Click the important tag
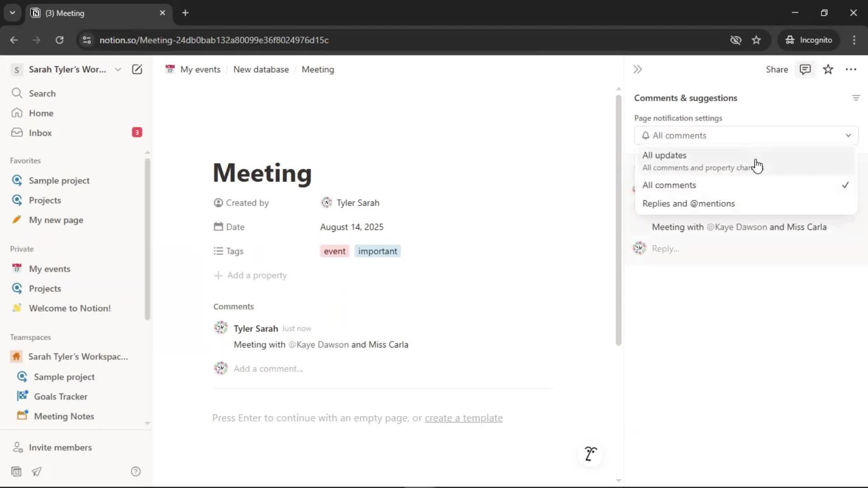Image resolution: width=868 pixels, height=488 pixels. [x=377, y=251]
